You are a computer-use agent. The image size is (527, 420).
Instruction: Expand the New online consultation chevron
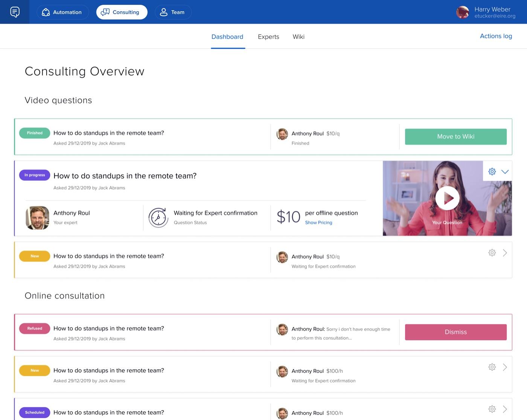(x=505, y=367)
